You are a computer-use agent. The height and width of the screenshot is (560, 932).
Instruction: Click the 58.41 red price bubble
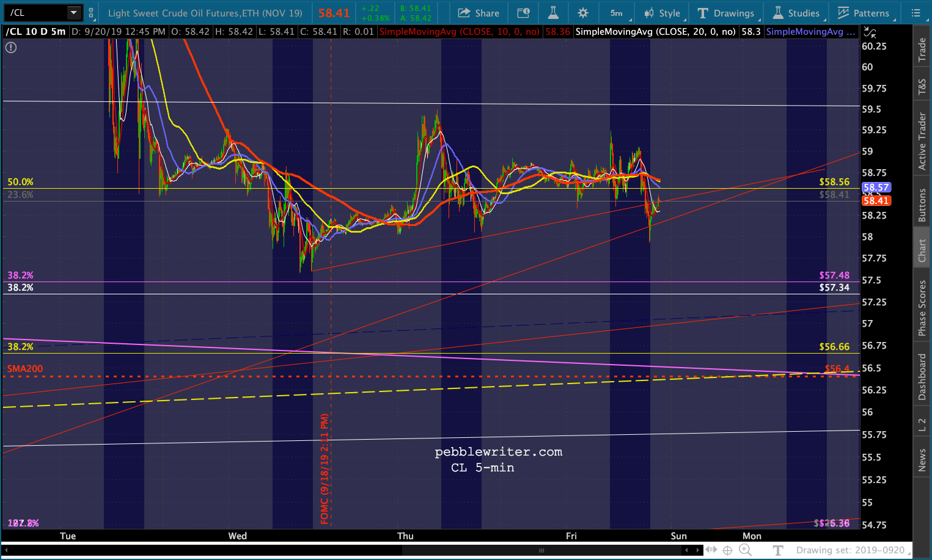[876, 200]
